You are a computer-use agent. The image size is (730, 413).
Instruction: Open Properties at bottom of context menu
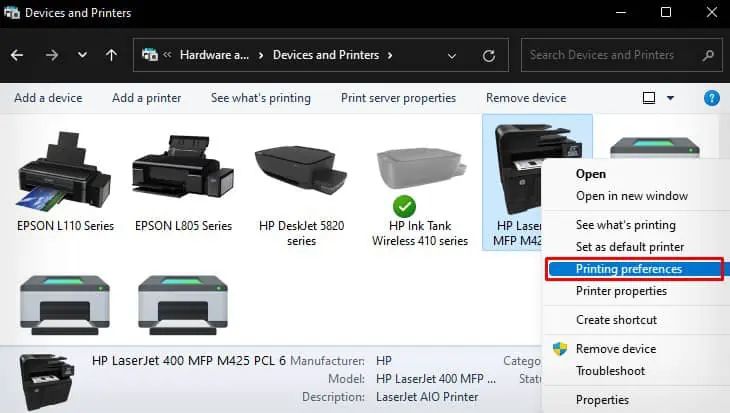(602, 400)
